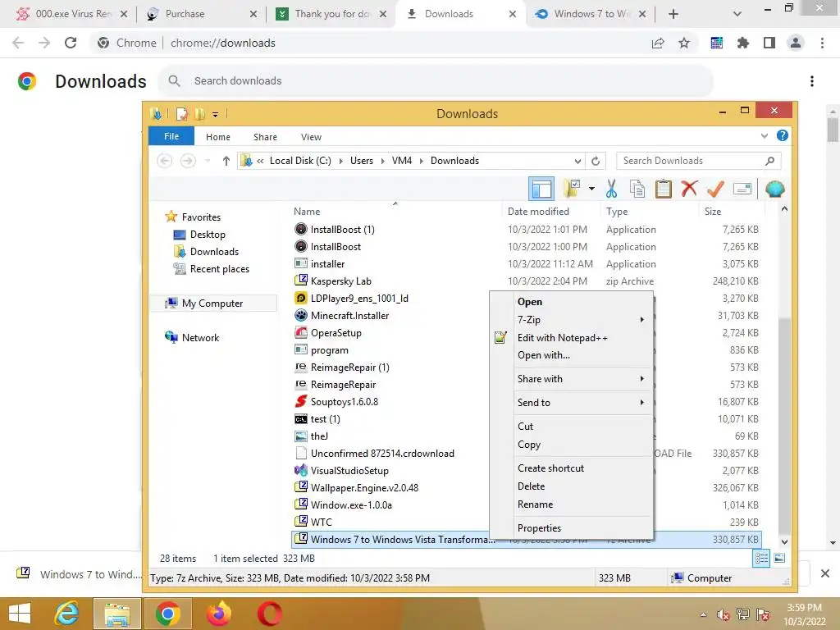Select Desktop under Favorites
Viewport: 840px width, 630px height.
point(199,235)
